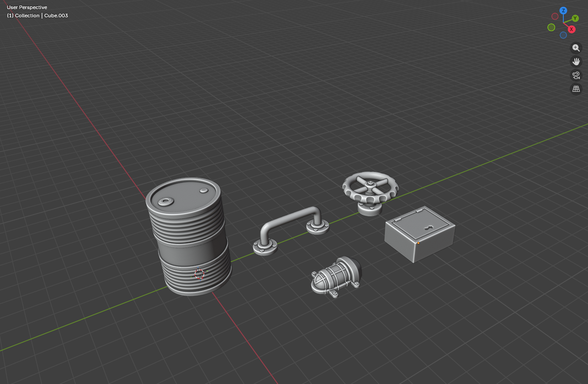588x384 pixels.
Task: Click the User Perspective view label
Action: [27, 7]
